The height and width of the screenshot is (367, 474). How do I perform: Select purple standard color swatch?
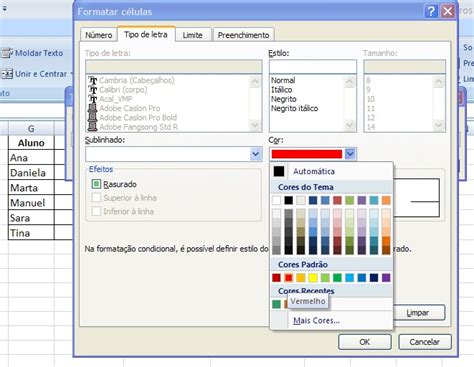coord(386,278)
